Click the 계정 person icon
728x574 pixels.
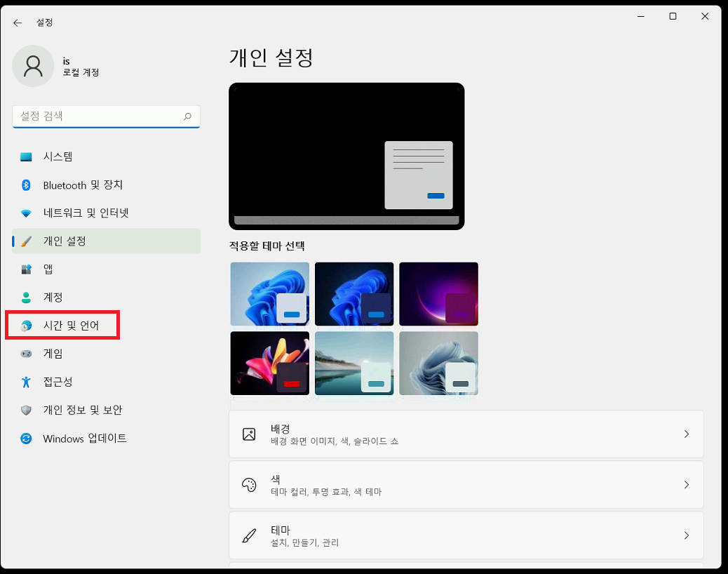[26, 298]
